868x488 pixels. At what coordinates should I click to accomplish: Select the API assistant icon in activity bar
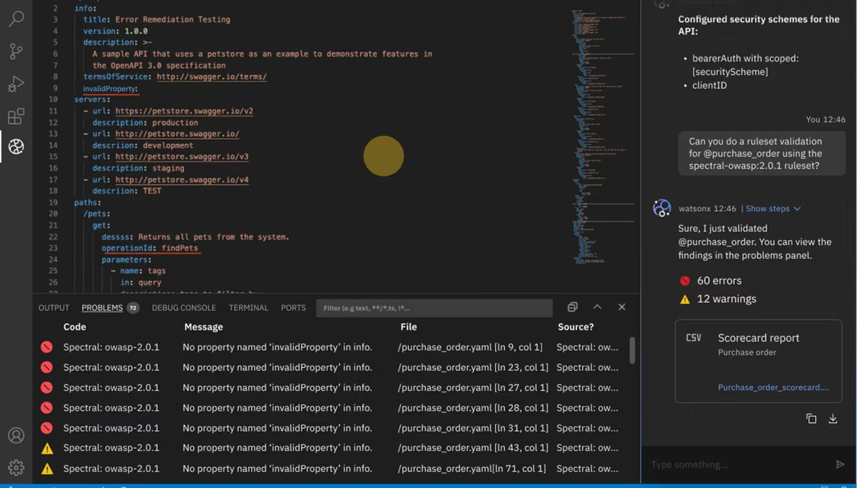point(16,147)
